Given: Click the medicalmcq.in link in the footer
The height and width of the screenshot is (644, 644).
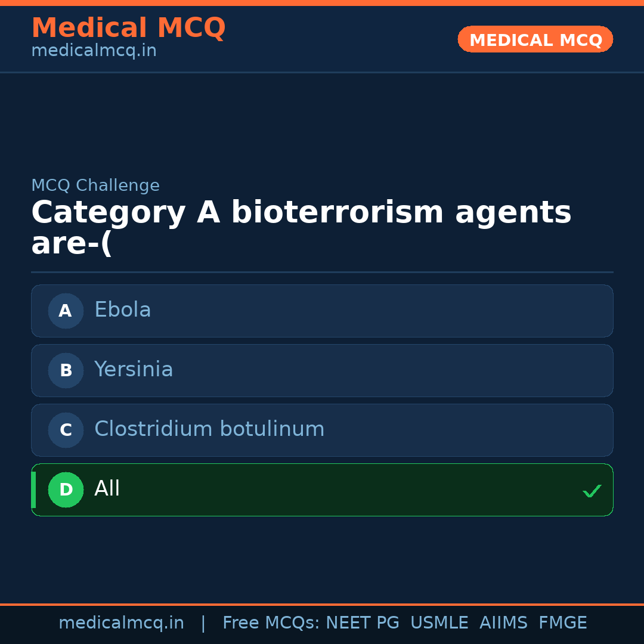Looking at the screenshot, I should [121, 623].
